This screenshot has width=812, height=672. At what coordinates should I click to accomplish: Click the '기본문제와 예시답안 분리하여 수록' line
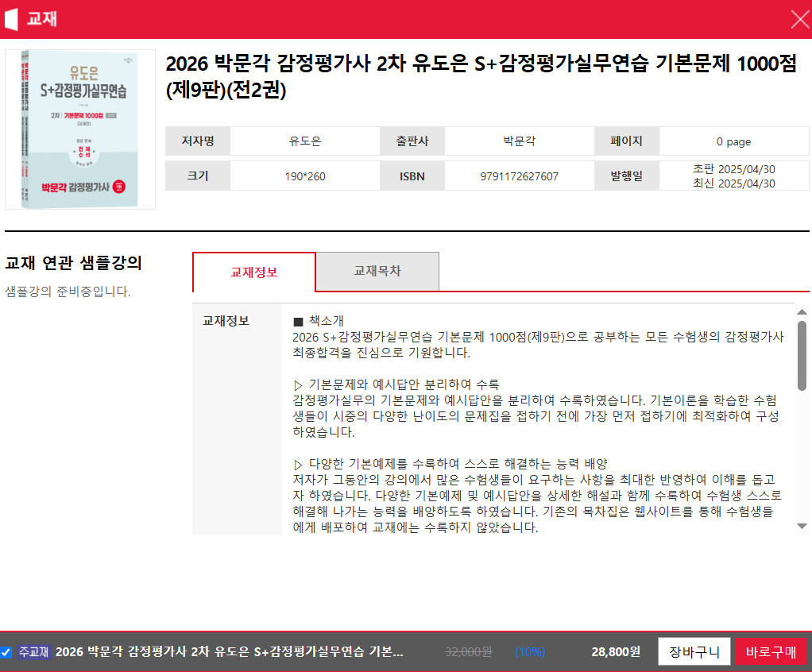[x=396, y=384]
